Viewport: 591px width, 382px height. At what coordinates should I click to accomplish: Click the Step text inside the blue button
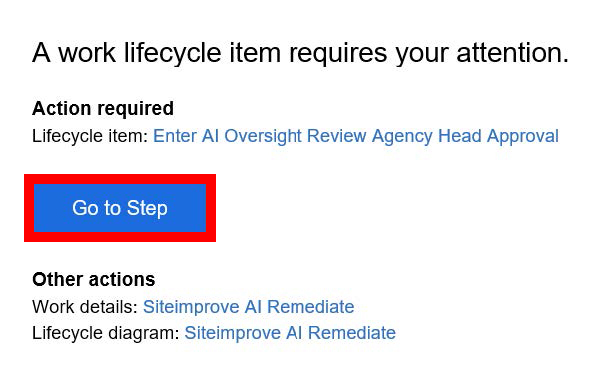(147, 209)
